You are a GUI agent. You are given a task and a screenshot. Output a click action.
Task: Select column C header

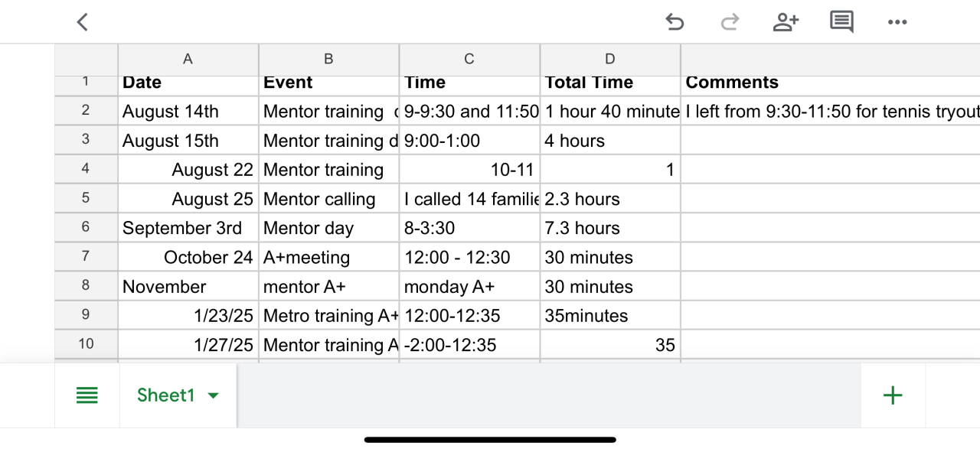pyautogui.click(x=469, y=59)
